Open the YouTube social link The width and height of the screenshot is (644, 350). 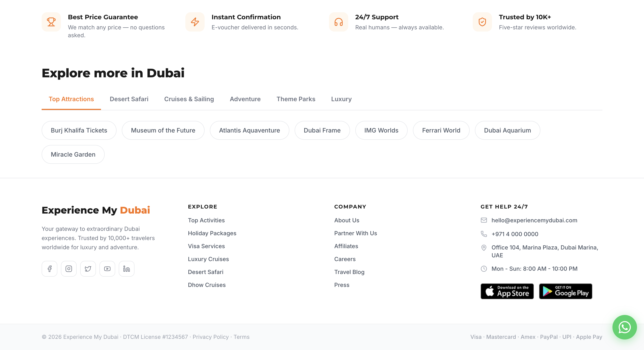(107, 269)
